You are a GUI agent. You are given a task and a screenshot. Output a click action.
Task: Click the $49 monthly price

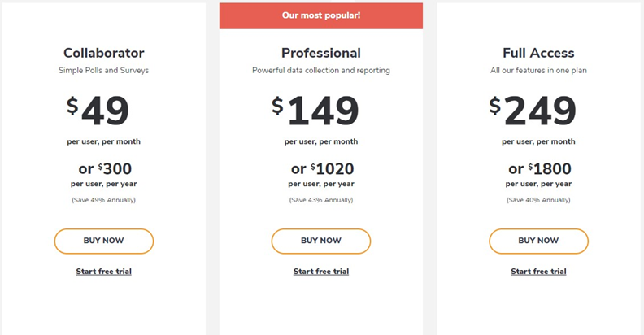point(99,111)
